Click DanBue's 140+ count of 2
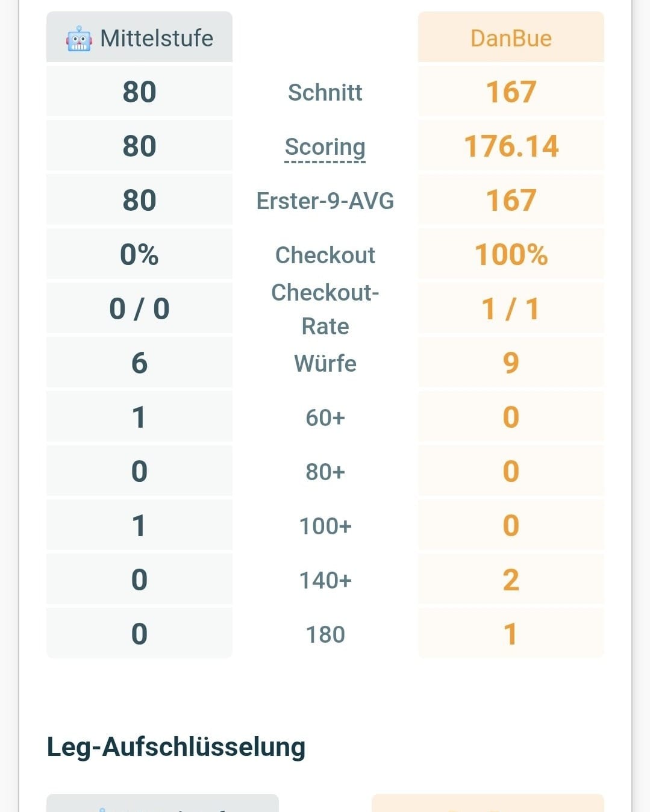The image size is (650, 812). pyautogui.click(x=511, y=579)
